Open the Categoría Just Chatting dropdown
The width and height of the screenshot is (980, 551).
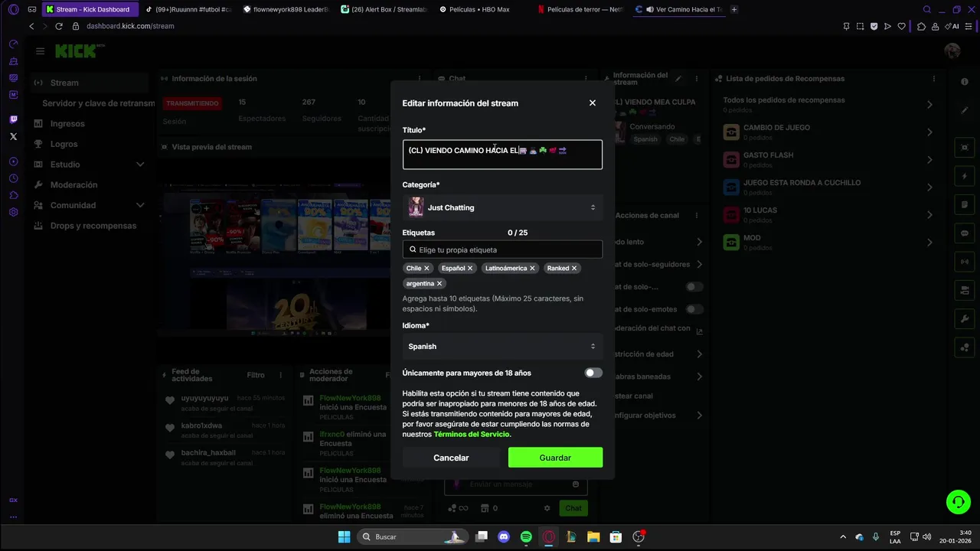click(x=502, y=207)
